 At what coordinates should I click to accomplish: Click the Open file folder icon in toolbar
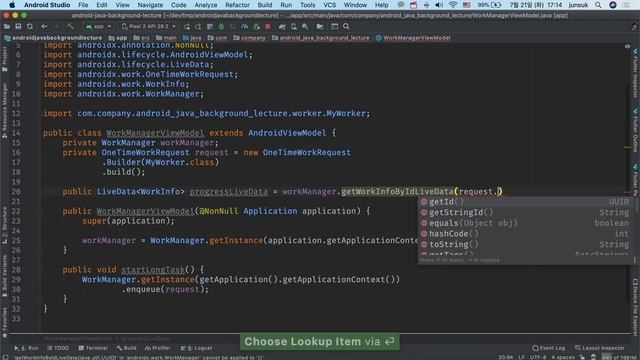(7, 27)
